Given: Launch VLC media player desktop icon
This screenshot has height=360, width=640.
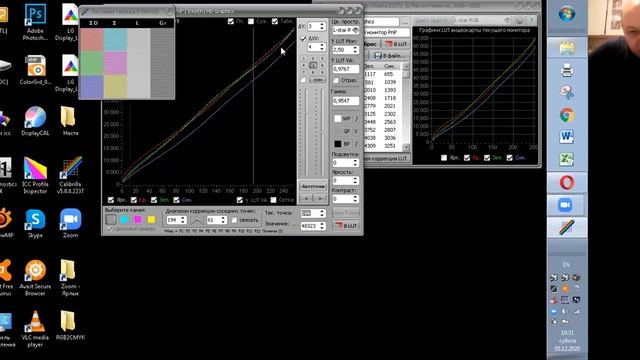Looking at the screenshot, I should coord(35,329).
